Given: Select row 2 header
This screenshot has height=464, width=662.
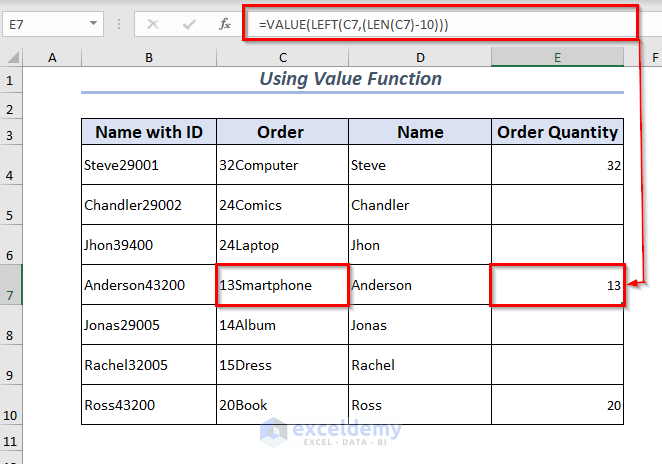Looking at the screenshot, I should pos(11,106).
